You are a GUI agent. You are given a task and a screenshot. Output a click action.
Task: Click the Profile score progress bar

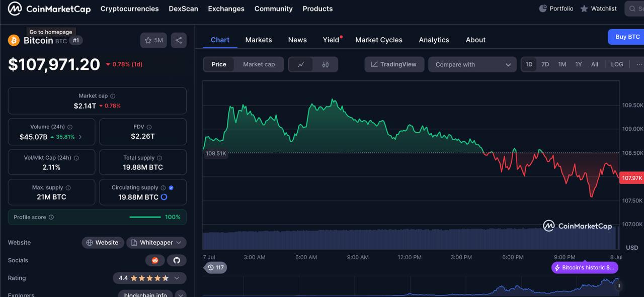(145, 217)
